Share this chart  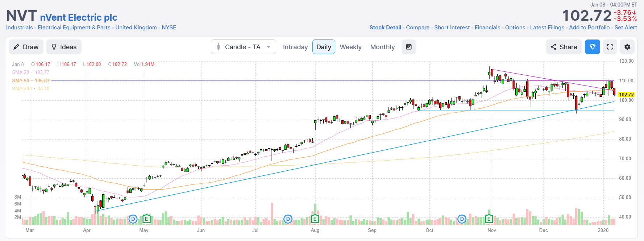[564, 47]
